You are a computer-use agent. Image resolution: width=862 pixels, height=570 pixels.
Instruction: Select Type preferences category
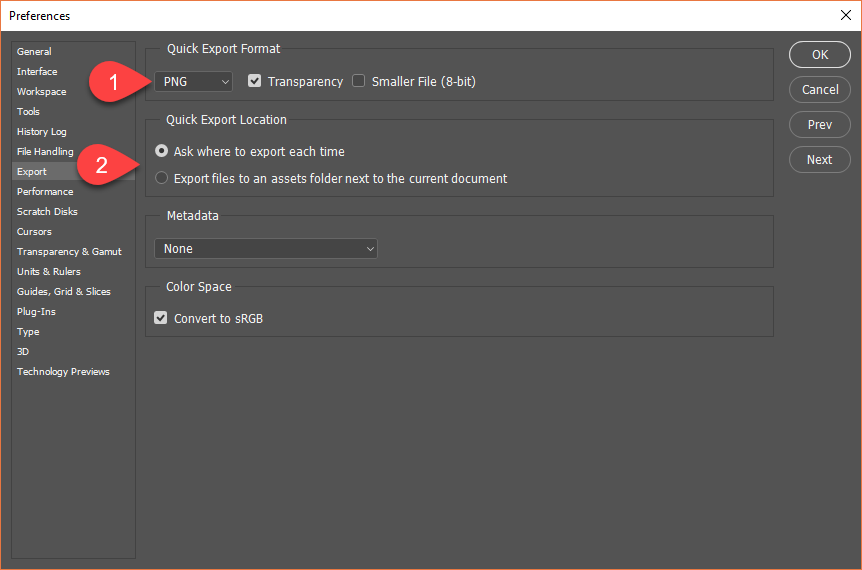[x=28, y=332]
